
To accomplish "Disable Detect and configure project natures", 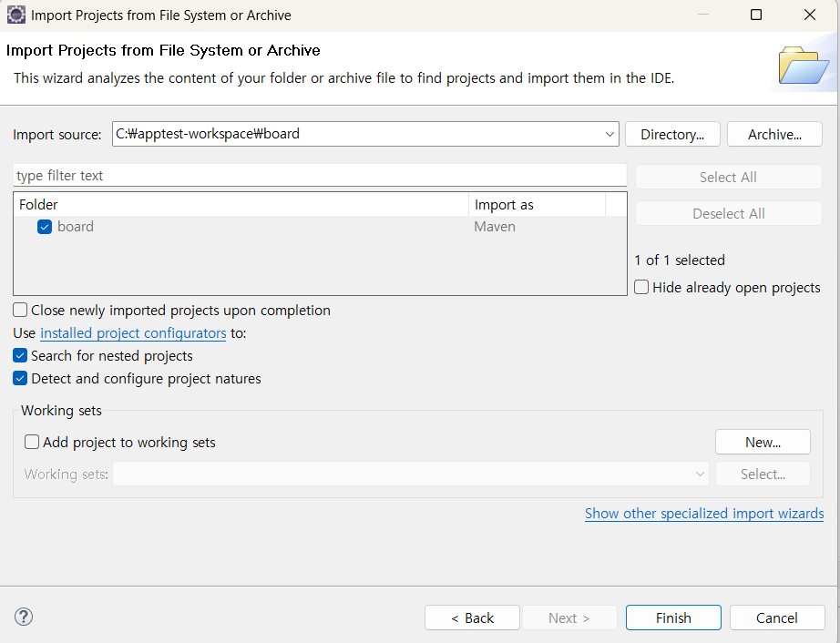I will click(21, 379).
